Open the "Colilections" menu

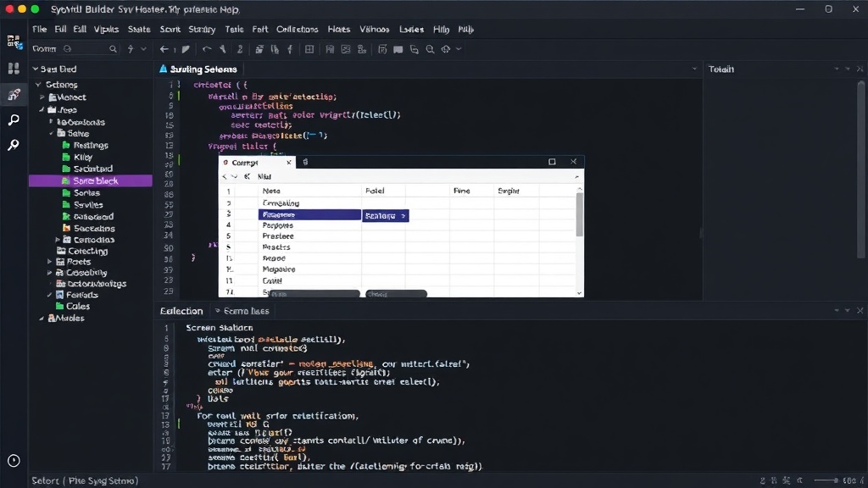click(298, 30)
